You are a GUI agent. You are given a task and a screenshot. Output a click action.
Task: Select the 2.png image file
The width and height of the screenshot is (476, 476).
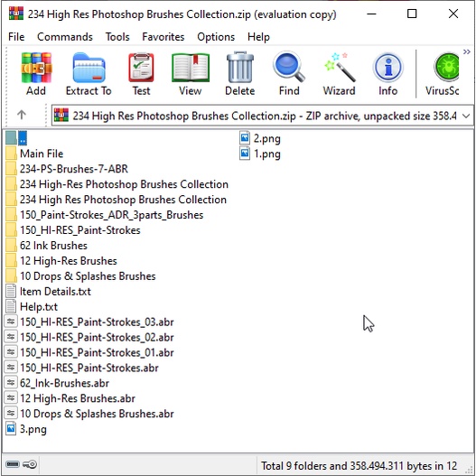click(260, 138)
